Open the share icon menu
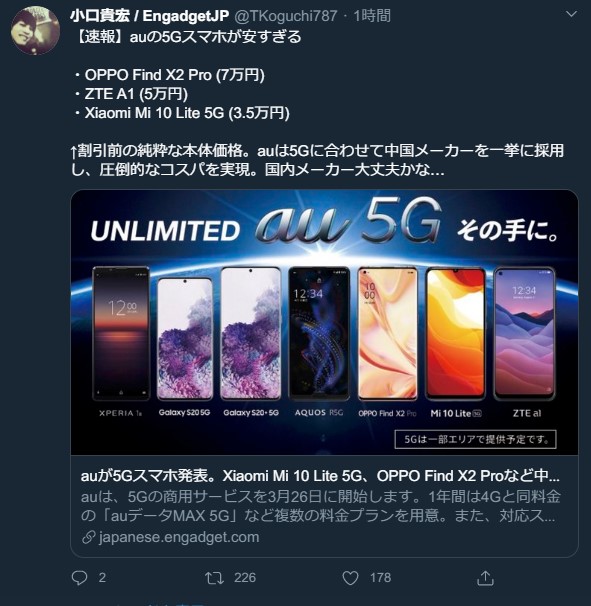Screen dimensions: 591x606 pyautogui.click(x=485, y=578)
